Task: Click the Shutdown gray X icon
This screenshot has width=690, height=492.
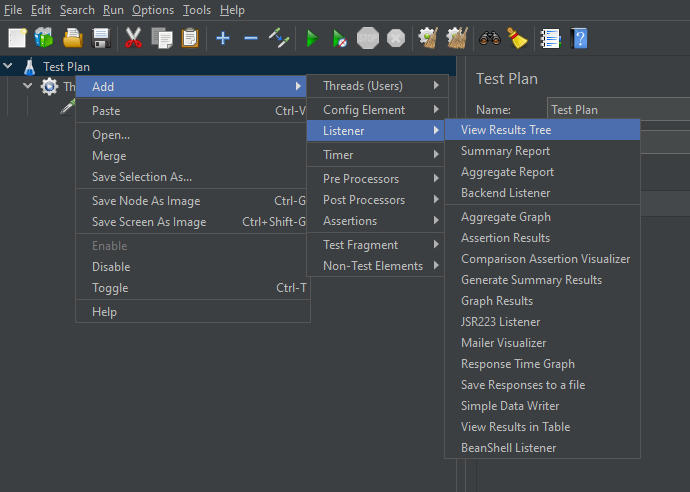Action: pyautogui.click(x=396, y=38)
